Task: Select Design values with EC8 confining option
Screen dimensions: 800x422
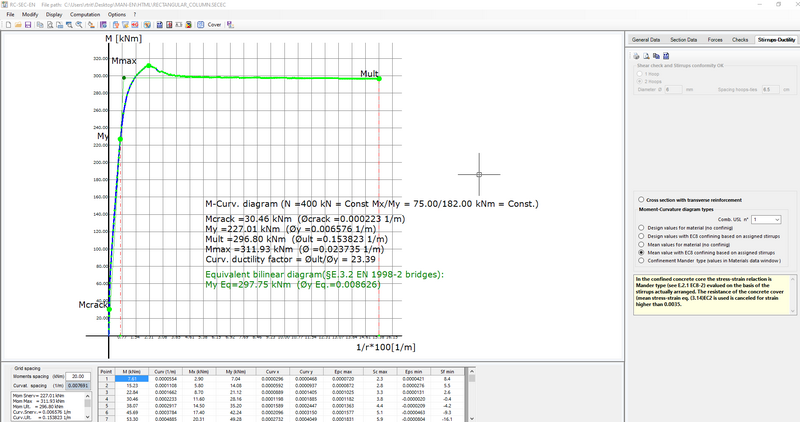Action: 641,236
